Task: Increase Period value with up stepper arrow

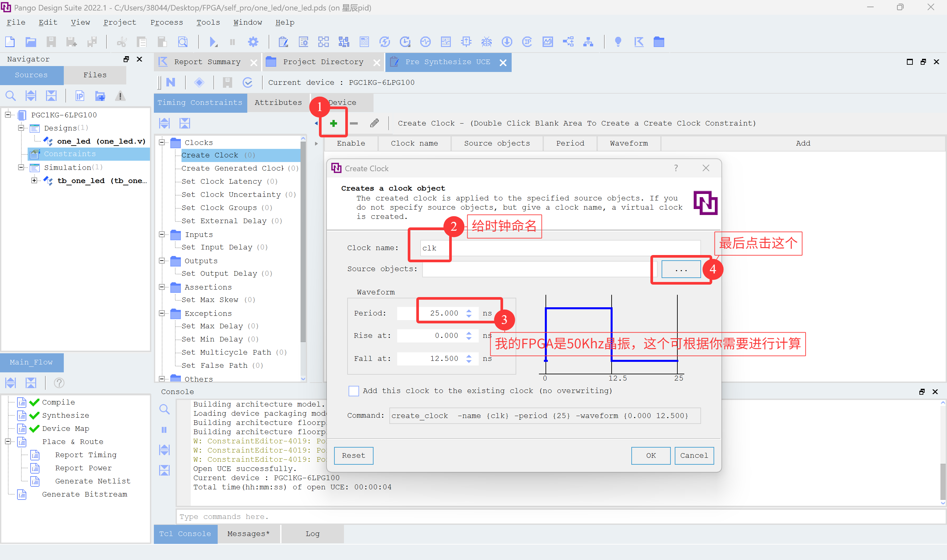Action: click(469, 311)
